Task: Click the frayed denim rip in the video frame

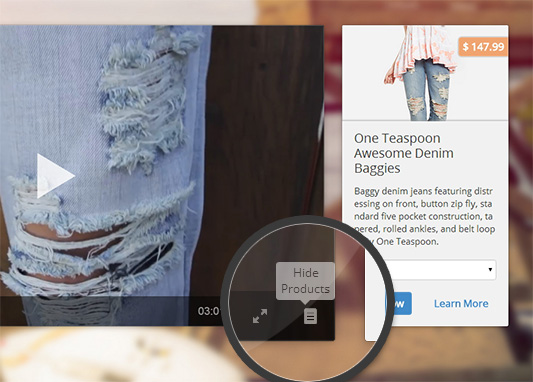Action: (x=143, y=102)
